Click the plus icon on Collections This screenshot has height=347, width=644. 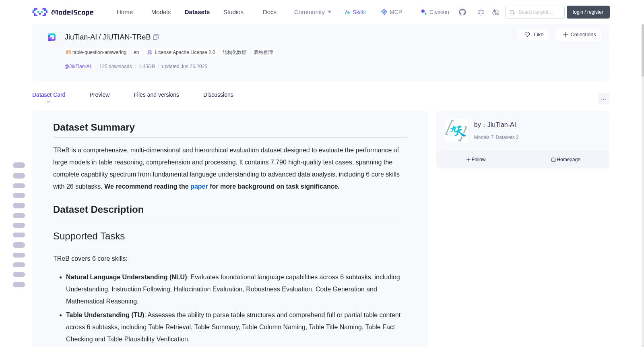(566, 35)
